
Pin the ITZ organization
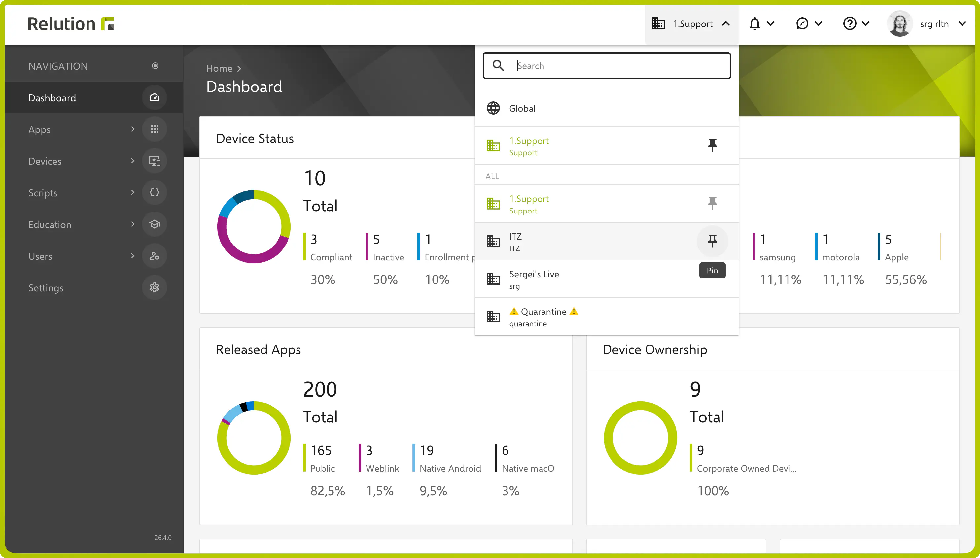coord(712,241)
